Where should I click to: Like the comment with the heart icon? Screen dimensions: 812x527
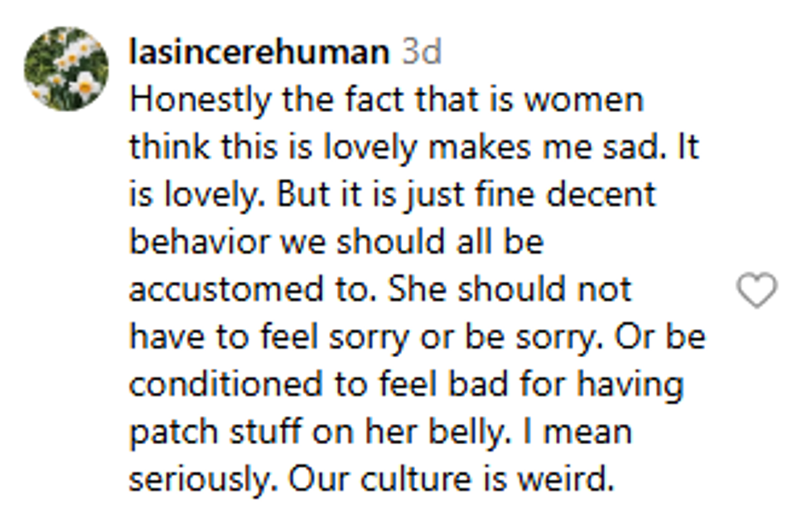(x=756, y=292)
